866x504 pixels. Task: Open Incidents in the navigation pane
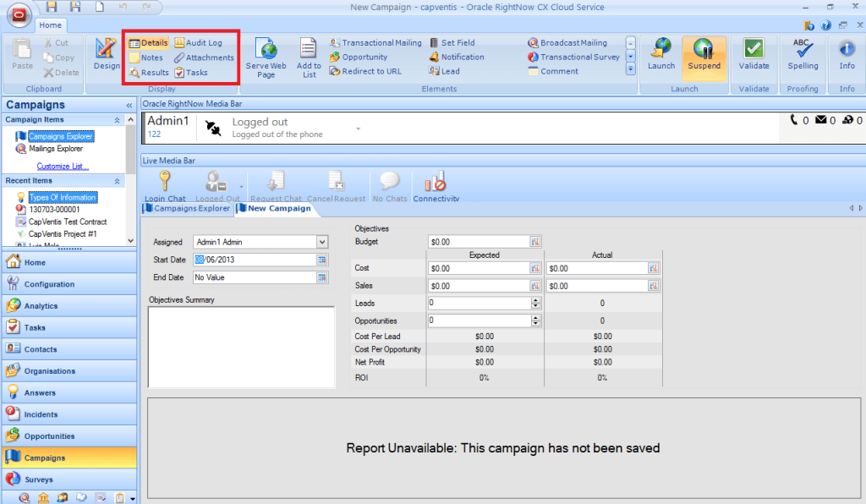coord(41,414)
